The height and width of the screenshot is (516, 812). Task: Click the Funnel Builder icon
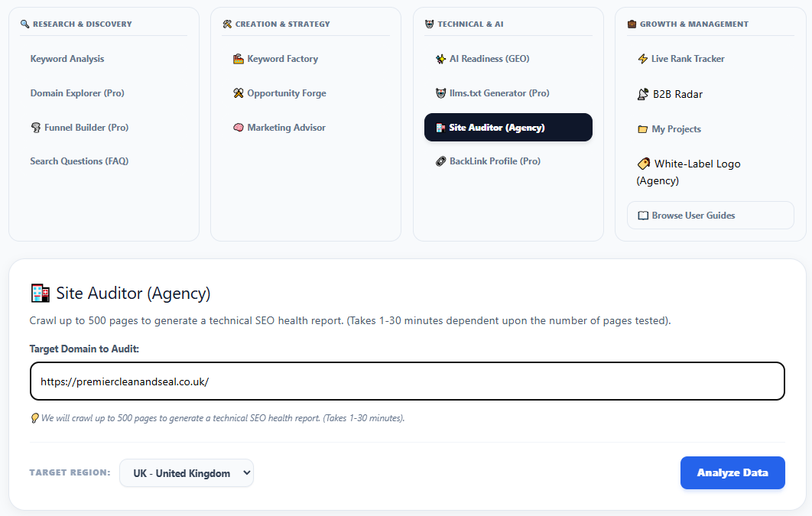[36, 128]
